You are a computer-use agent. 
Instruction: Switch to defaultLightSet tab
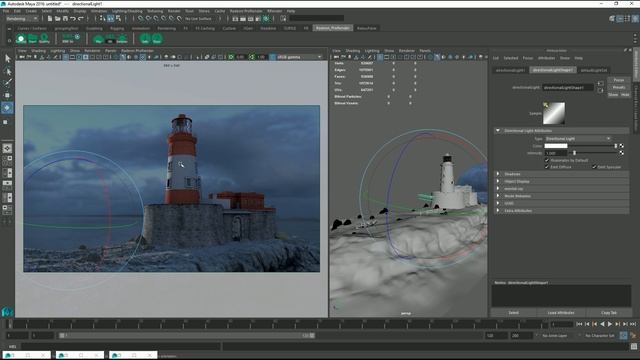coord(594,70)
